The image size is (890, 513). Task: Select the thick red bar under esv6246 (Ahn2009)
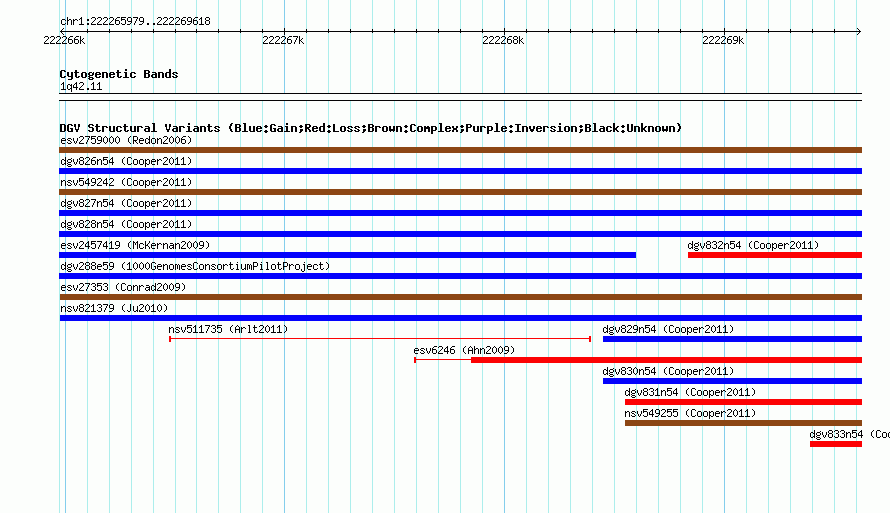point(666,360)
